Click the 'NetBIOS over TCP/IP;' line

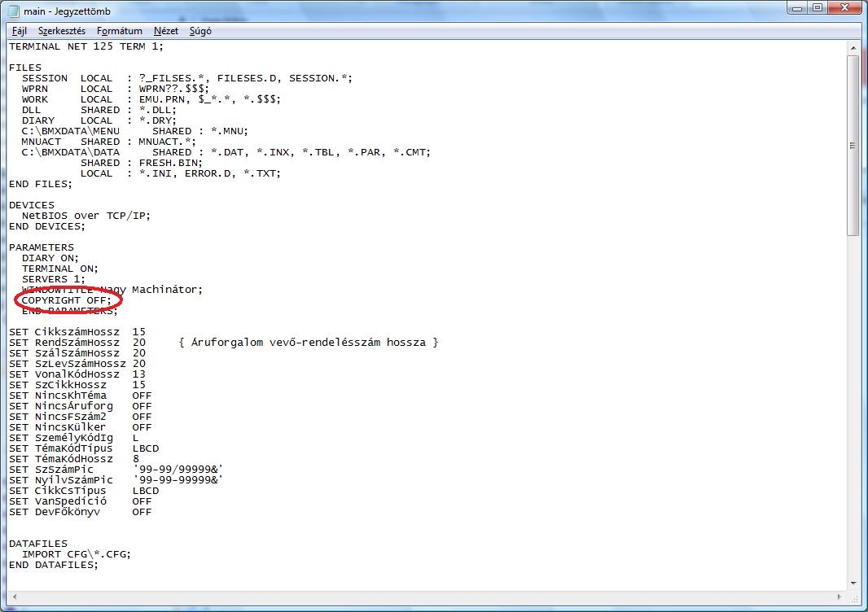pos(85,215)
